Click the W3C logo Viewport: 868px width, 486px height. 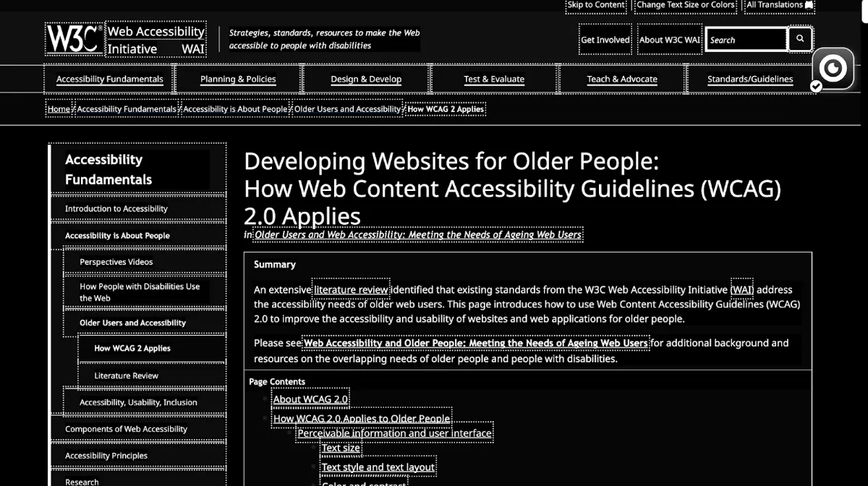(73, 39)
